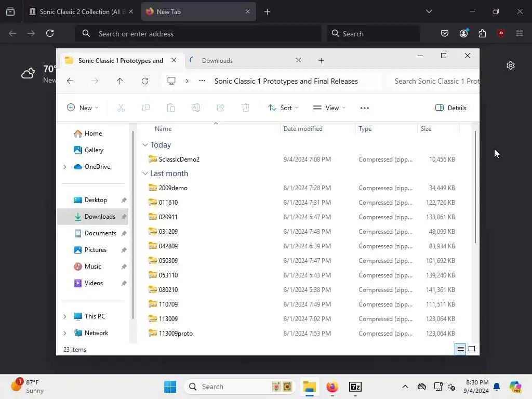Click the Search Sonic Classic 1 Explorer box
This screenshot has height=399, width=532.
434,81
